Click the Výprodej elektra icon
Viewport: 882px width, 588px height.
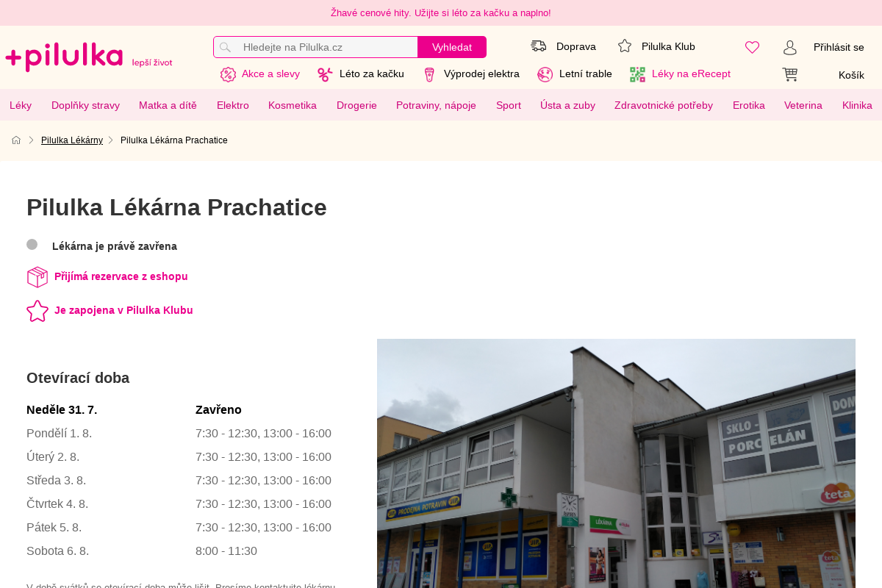(x=430, y=74)
